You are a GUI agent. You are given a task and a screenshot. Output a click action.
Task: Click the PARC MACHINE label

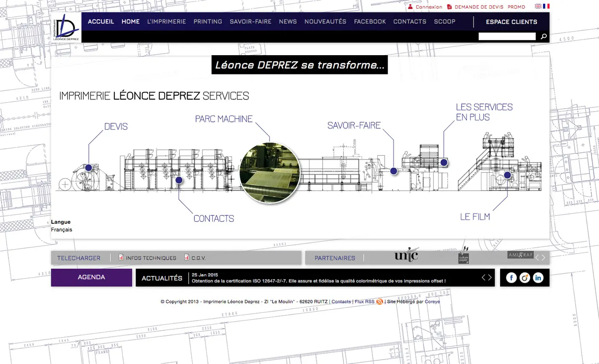click(224, 119)
